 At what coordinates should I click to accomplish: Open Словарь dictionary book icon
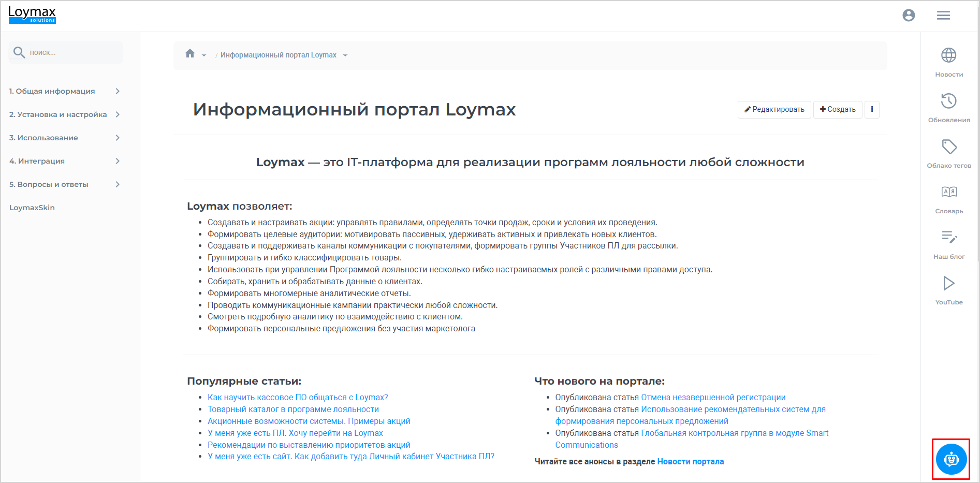click(949, 192)
